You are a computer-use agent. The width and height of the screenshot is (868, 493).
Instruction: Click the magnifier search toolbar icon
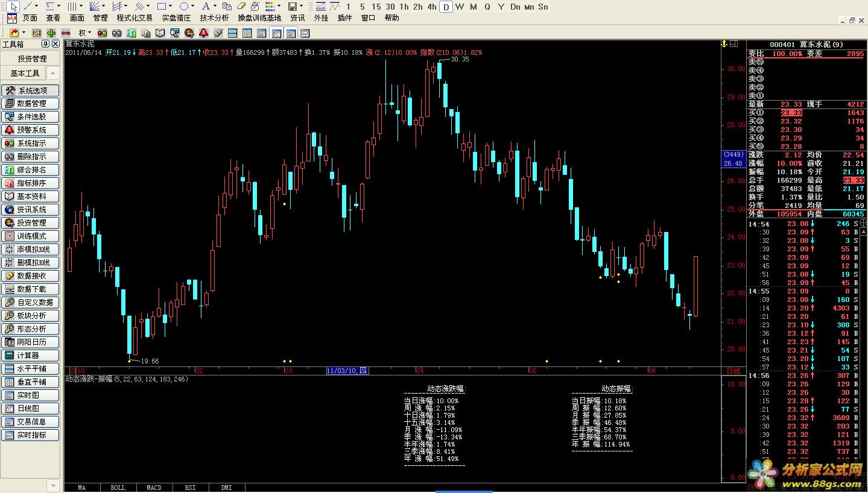click(x=174, y=33)
